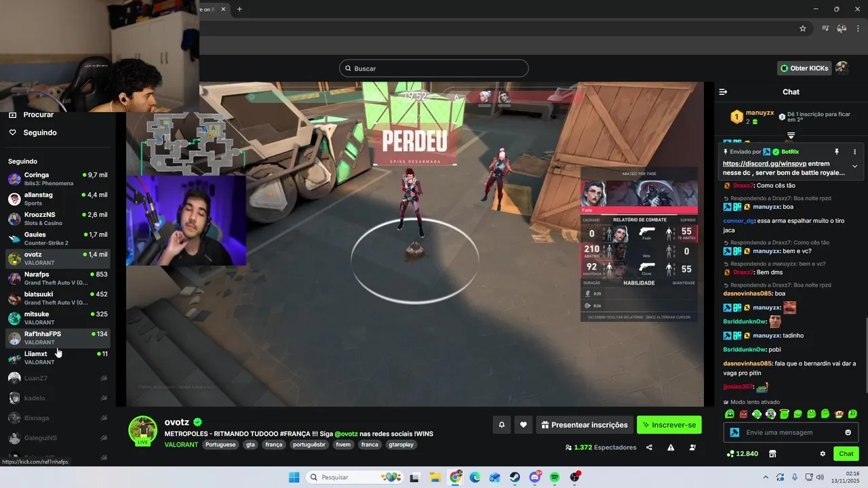Open ovotz's live avatar
This screenshot has width=868, height=488.
point(143,431)
